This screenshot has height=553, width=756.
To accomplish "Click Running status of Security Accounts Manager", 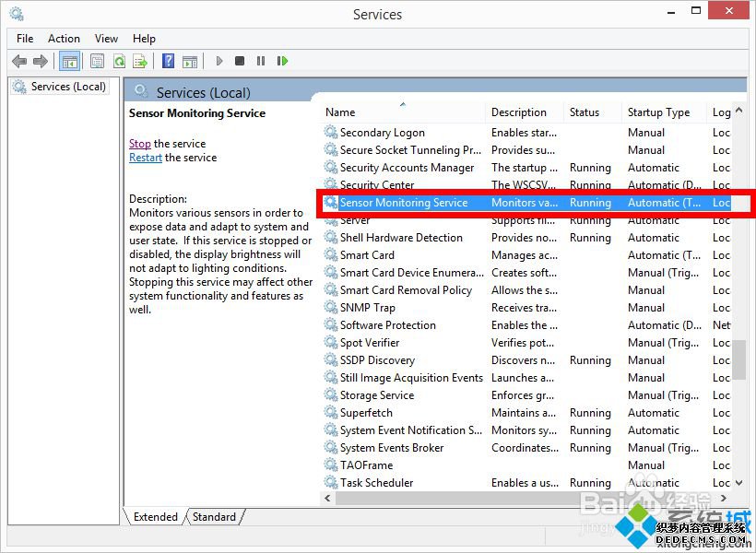I will pyautogui.click(x=590, y=168).
